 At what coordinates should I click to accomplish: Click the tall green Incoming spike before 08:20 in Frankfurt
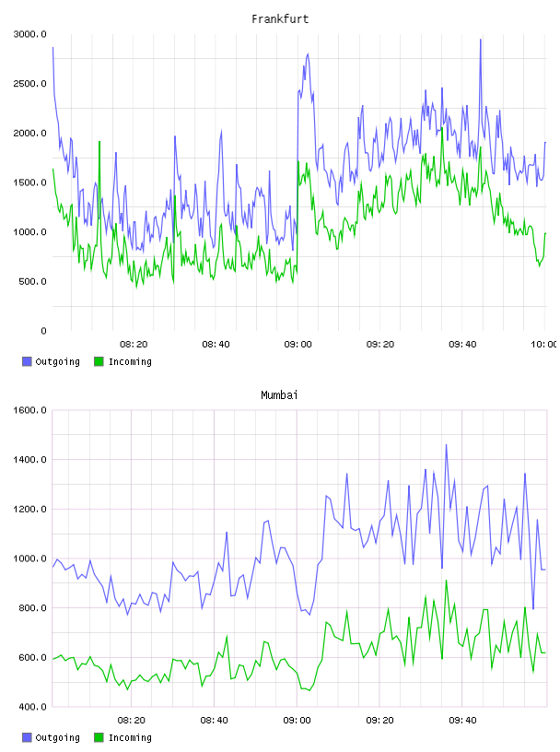pyautogui.click(x=99, y=143)
